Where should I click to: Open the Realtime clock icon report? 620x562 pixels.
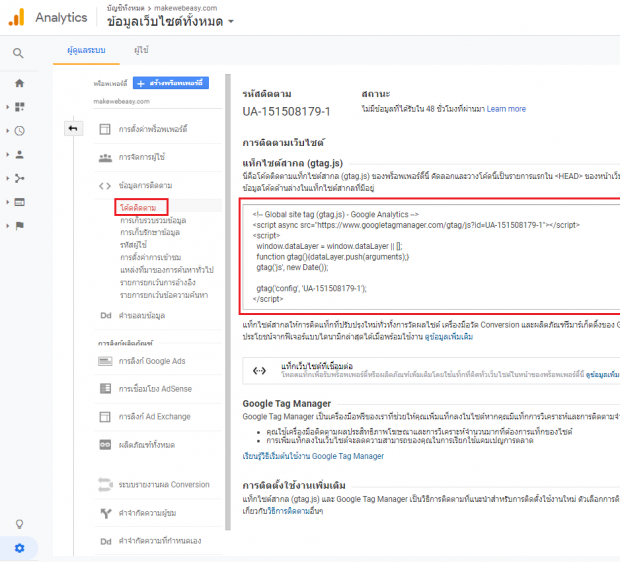[x=19, y=131]
